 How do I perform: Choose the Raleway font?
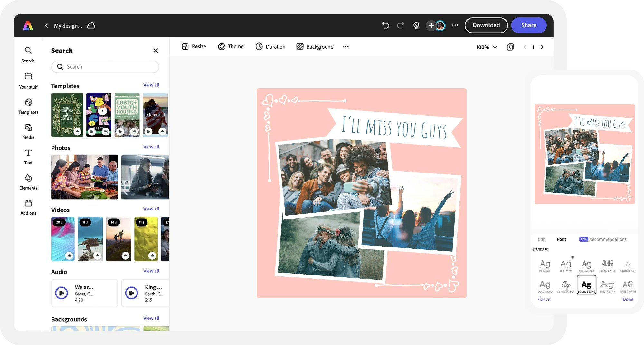[x=566, y=266]
